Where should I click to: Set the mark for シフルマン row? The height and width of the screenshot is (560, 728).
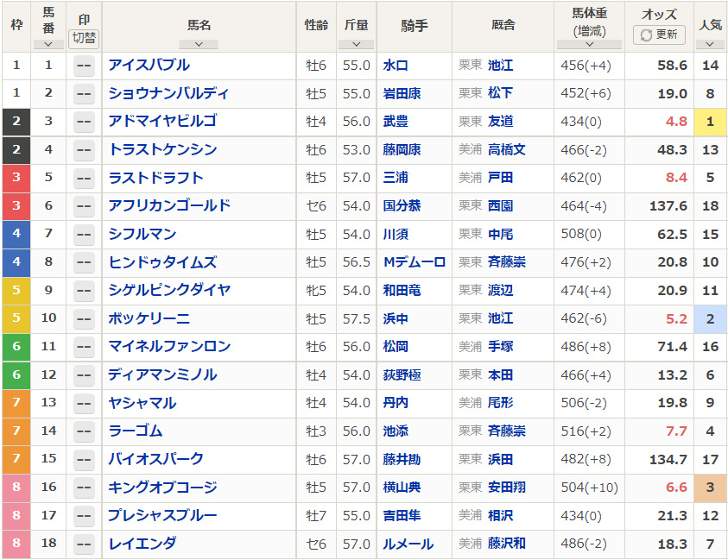[x=84, y=235]
